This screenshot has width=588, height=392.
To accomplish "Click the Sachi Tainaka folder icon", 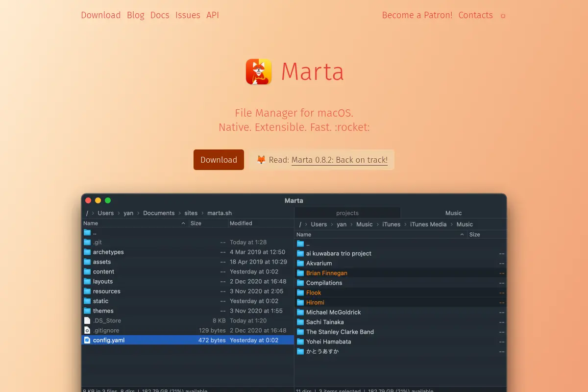I will tap(300, 322).
